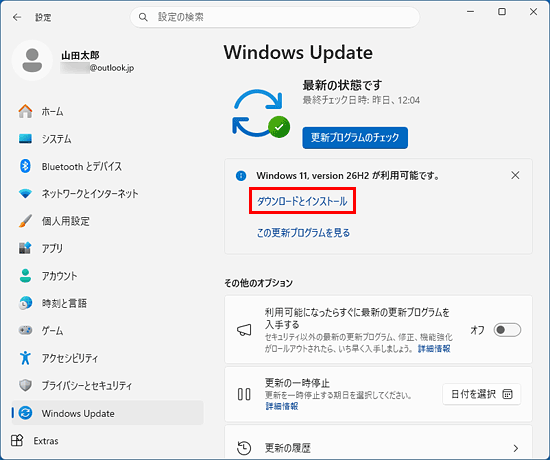Open アカウント settings
This screenshot has width=550, height=460.
(x=107, y=275)
